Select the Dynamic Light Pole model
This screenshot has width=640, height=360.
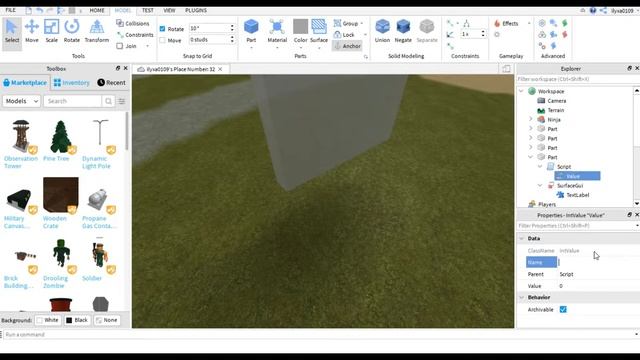pyautogui.click(x=99, y=144)
